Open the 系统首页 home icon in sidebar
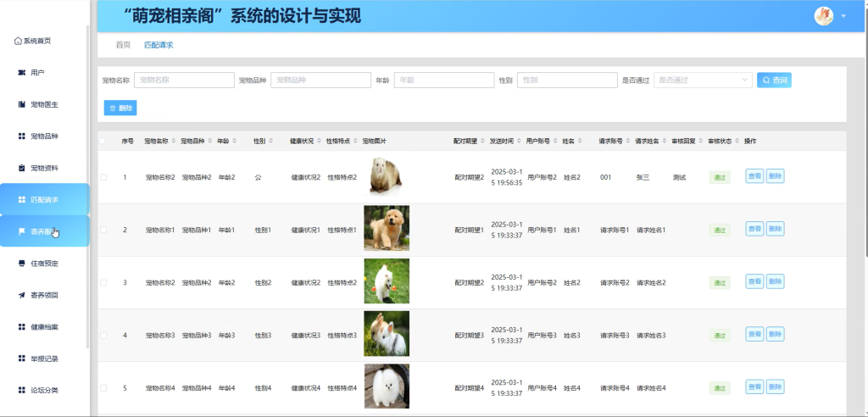This screenshot has height=417, width=868. coord(19,41)
